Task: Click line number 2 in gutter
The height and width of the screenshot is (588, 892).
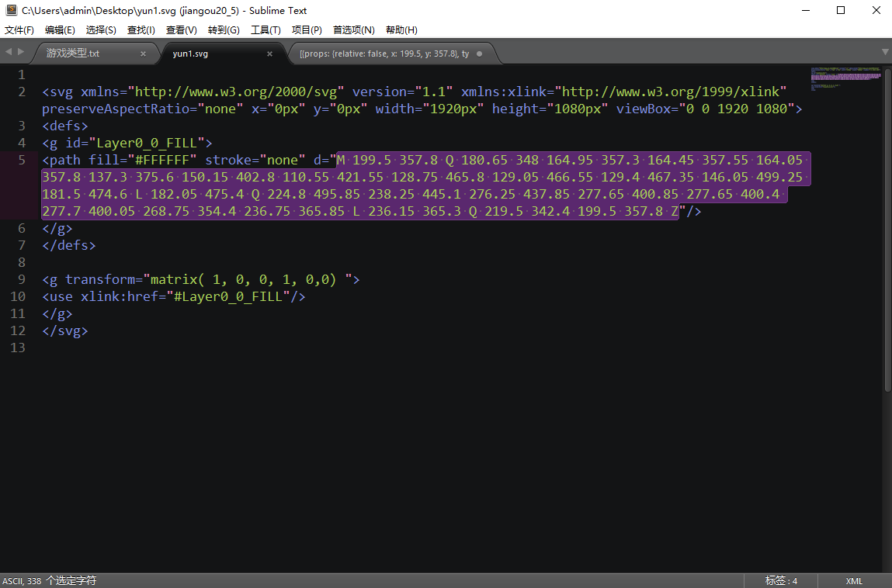Action: 22,92
